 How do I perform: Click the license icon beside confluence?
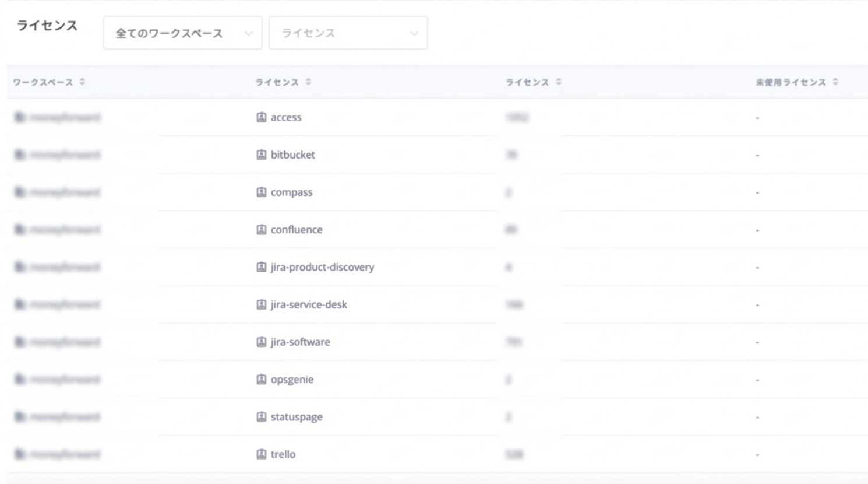[261, 230]
